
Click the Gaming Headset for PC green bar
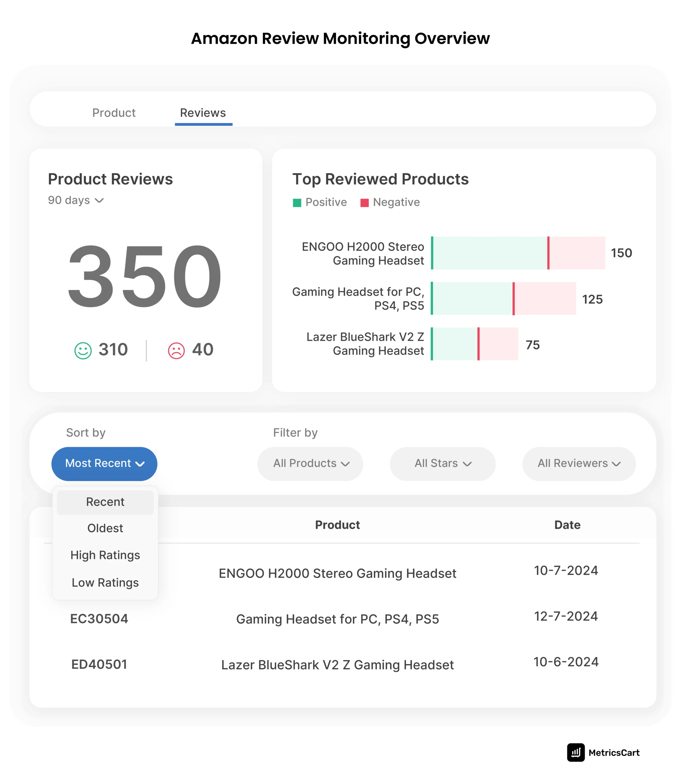click(472, 299)
